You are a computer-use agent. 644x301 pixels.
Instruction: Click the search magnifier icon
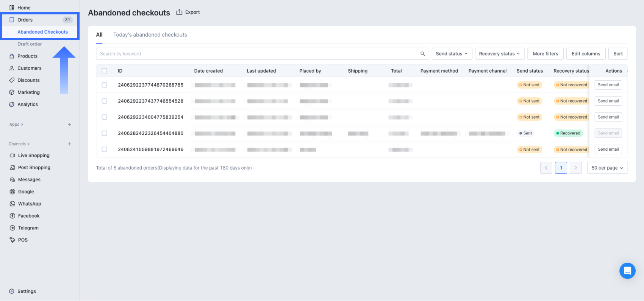coord(422,54)
